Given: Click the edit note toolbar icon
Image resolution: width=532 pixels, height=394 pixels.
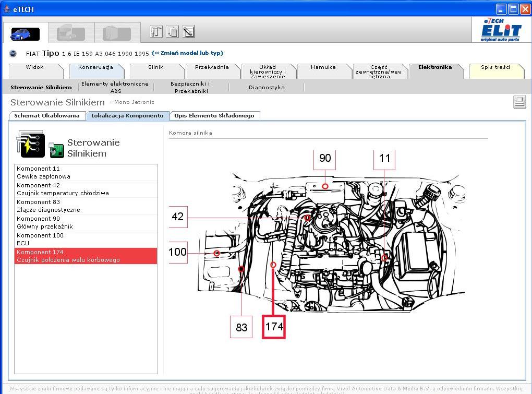Looking at the screenshot, I should click(x=188, y=31).
